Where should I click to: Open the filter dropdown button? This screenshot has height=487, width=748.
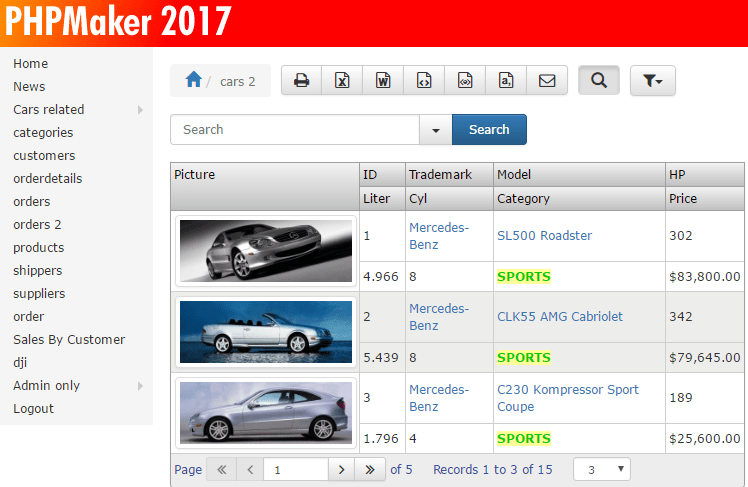click(x=653, y=81)
